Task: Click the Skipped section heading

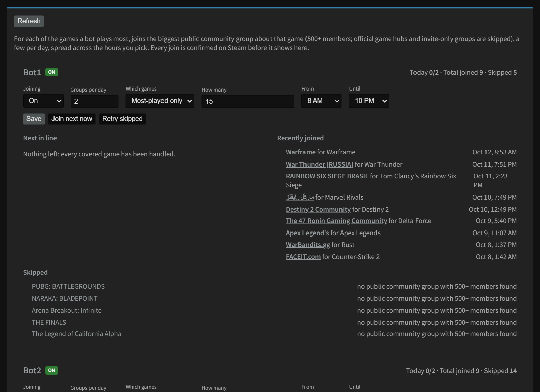Action: [35, 272]
